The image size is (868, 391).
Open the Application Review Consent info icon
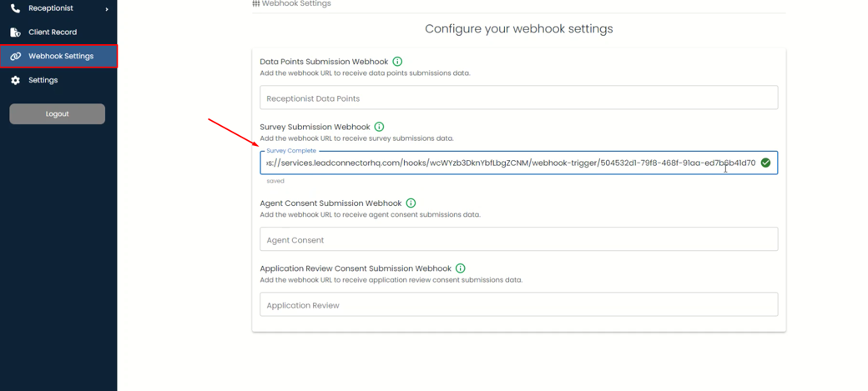point(460,268)
